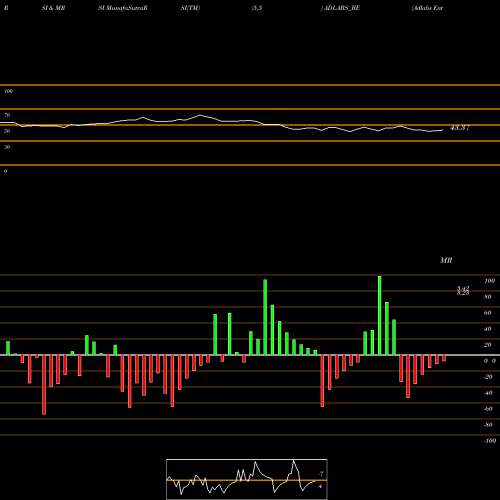Click the current RSI value 43.37
Image resolution: width=500 pixels, height=500 pixels.
[x=460, y=128]
